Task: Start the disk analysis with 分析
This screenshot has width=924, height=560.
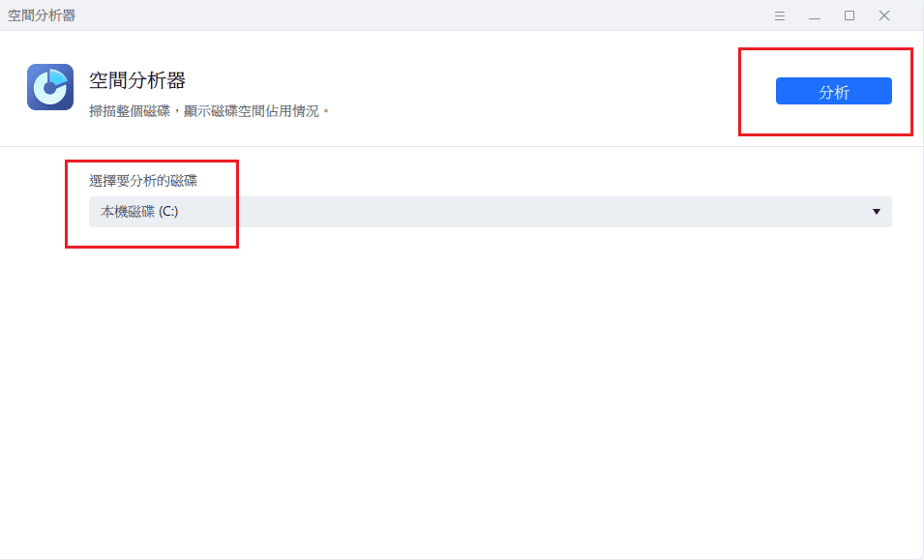Action: coord(833,91)
